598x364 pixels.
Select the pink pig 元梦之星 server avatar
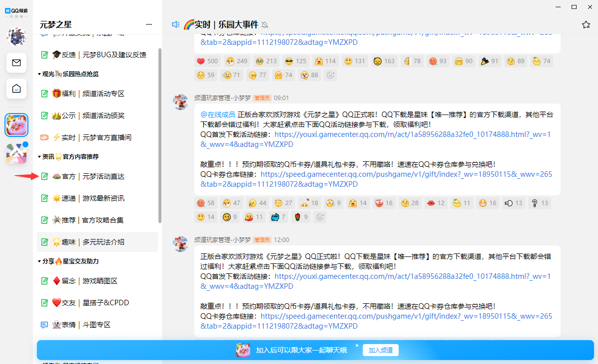coord(16,125)
